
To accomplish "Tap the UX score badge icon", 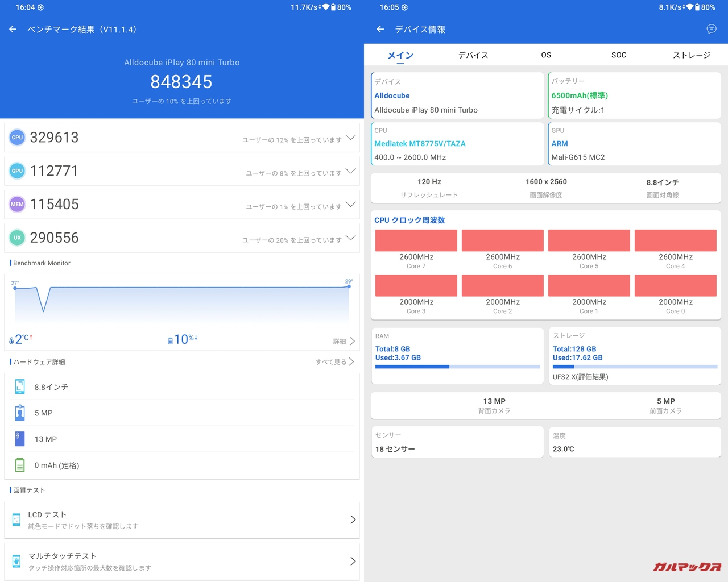I will click(18, 238).
